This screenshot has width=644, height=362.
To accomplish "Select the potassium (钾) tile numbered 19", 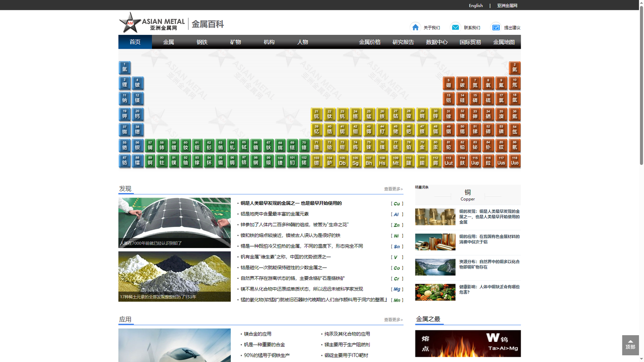I will tap(124, 114).
